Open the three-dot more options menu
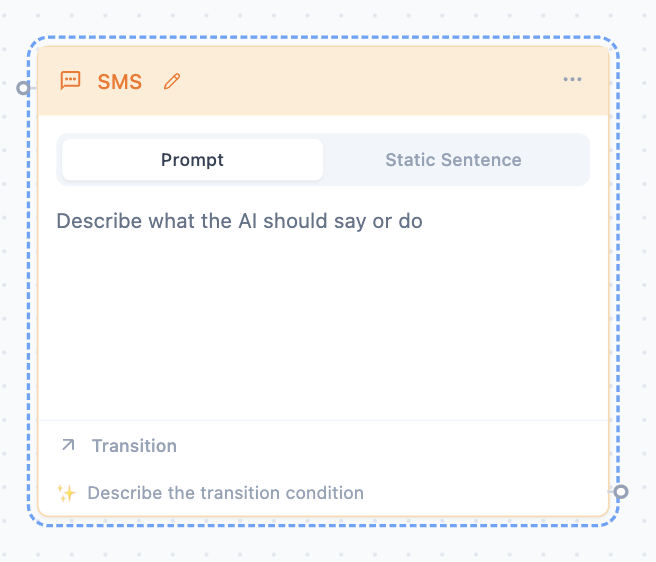656x562 pixels. pyautogui.click(x=572, y=80)
